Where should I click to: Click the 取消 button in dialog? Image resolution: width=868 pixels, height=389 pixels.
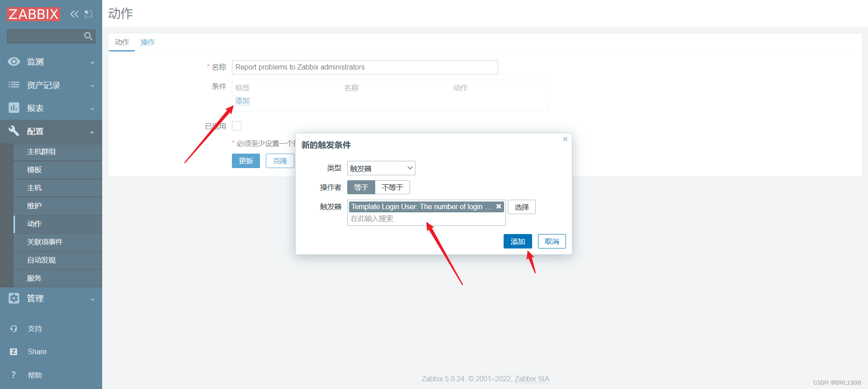point(552,241)
